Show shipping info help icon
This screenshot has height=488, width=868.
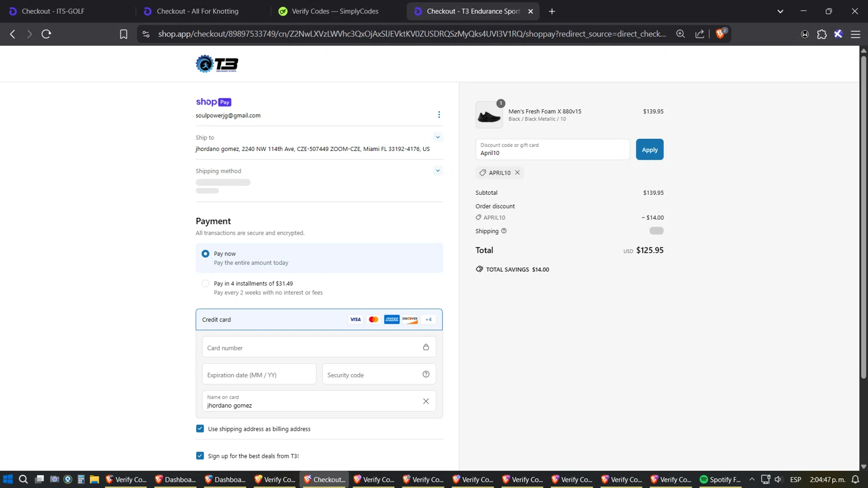click(x=503, y=231)
